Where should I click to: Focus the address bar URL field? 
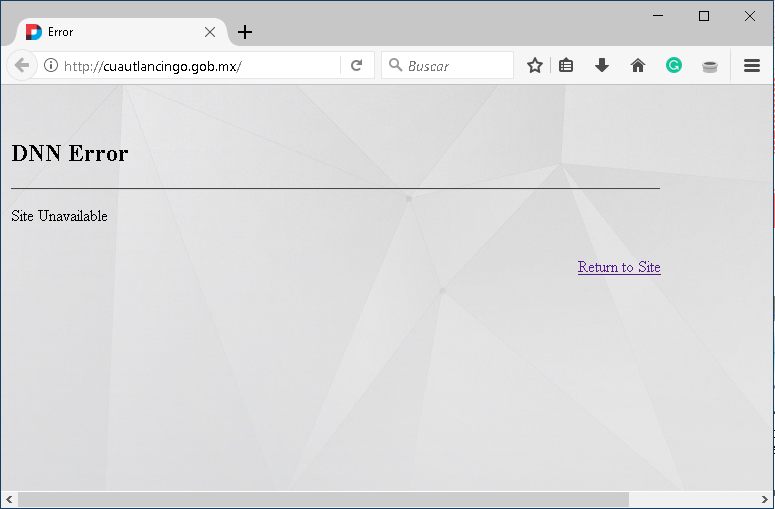click(x=198, y=65)
